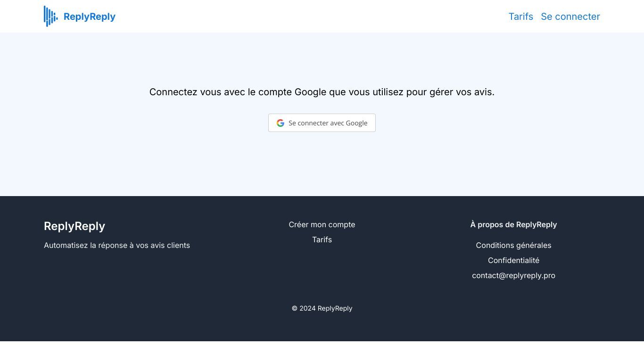
Task: Click the contact@replyreply.pro email link
Action: (x=513, y=275)
